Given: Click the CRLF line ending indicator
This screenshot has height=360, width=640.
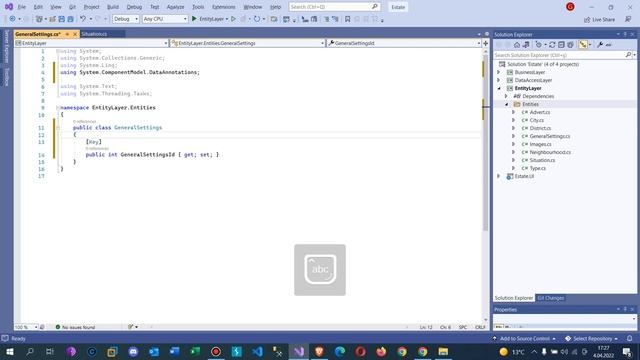Looking at the screenshot, I should pos(480,327).
